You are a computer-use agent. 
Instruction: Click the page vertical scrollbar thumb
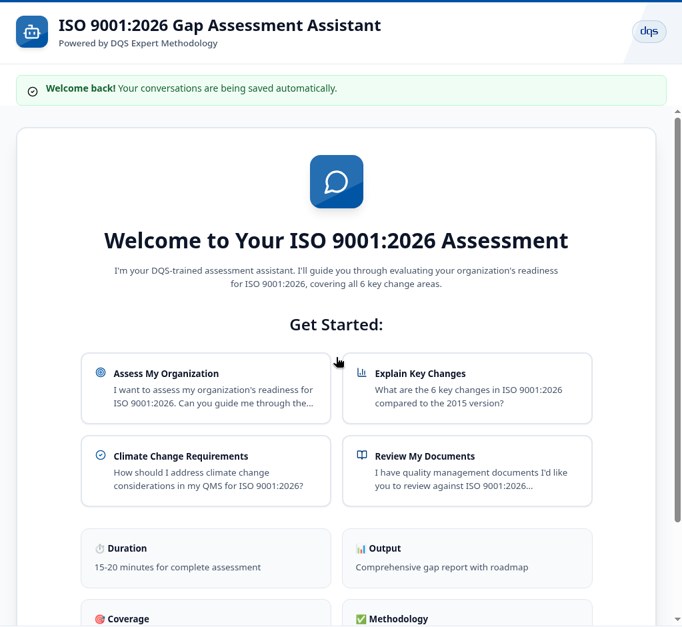click(x=677, y=320)
